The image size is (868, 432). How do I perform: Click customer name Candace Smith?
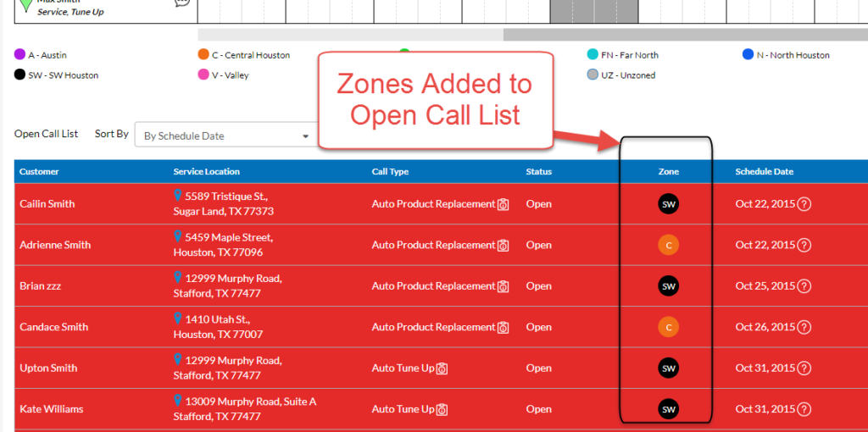53,327
